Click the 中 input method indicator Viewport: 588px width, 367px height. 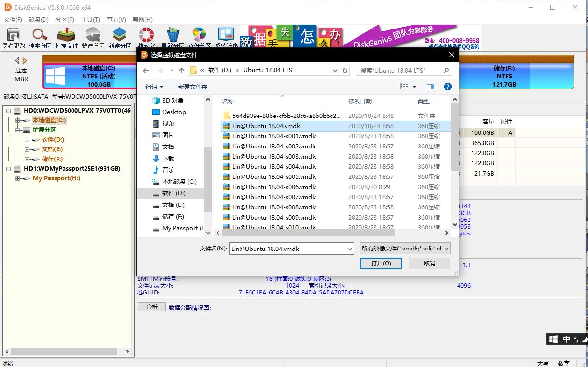click(567, 339)
